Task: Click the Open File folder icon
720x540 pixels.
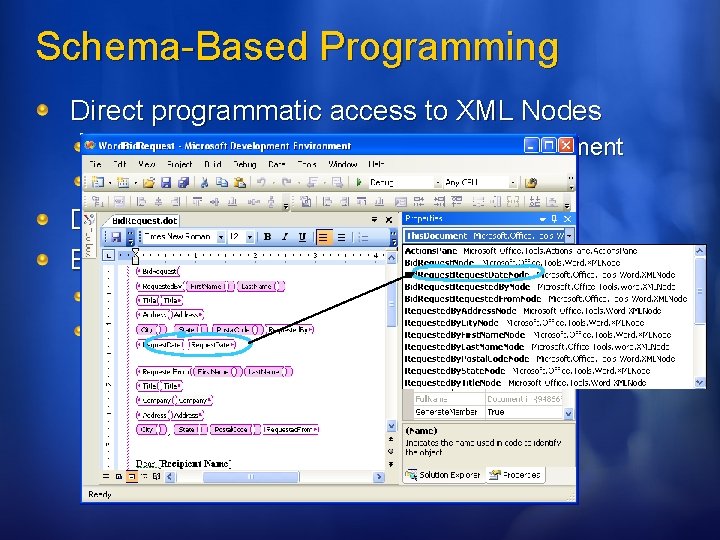Action: coord(148,183)
